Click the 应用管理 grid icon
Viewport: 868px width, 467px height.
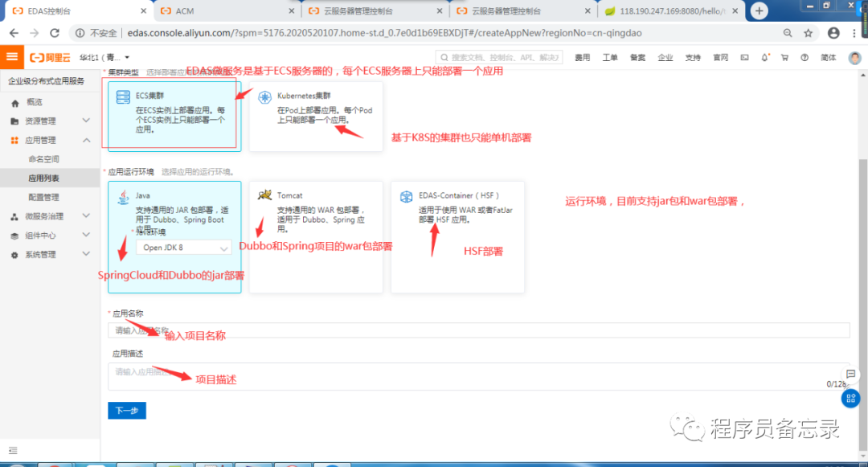click(x=14, y=141)
